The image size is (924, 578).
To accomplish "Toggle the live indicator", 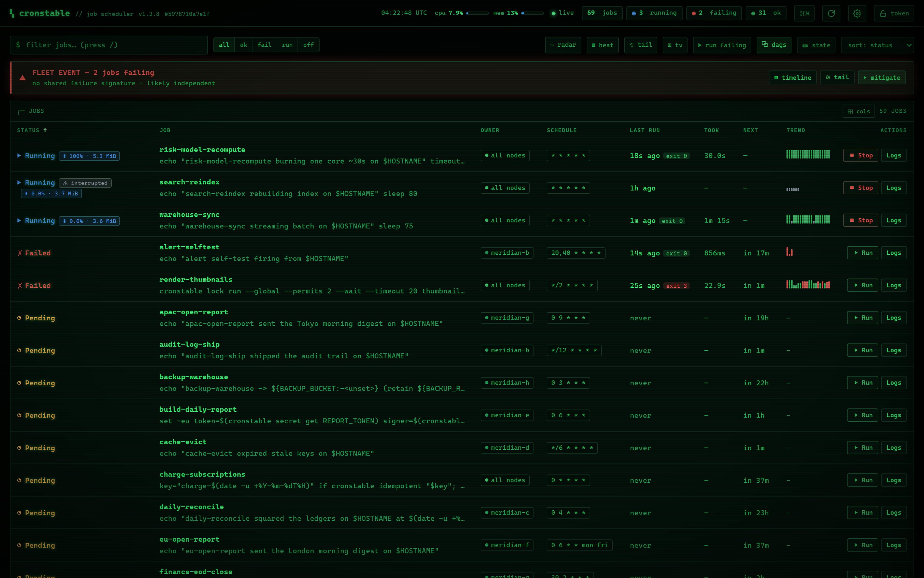I will point(562,13).
